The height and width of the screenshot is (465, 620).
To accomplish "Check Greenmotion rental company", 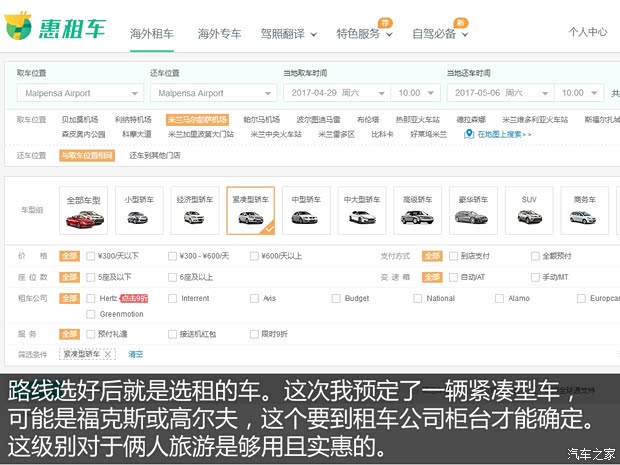I will tap(91, 314).
